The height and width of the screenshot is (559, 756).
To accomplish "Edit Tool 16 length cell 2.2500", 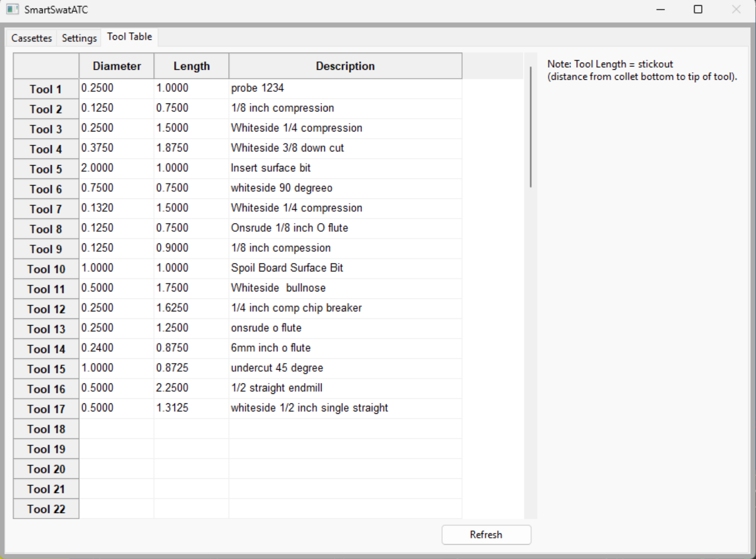I will coord(191,388).
